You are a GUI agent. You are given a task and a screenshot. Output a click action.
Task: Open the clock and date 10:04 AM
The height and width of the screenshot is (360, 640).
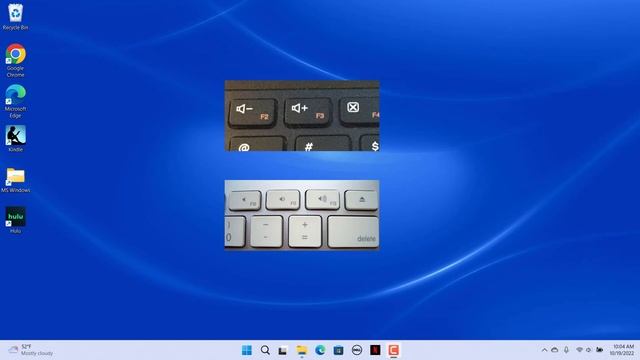[x=622, y=350]
